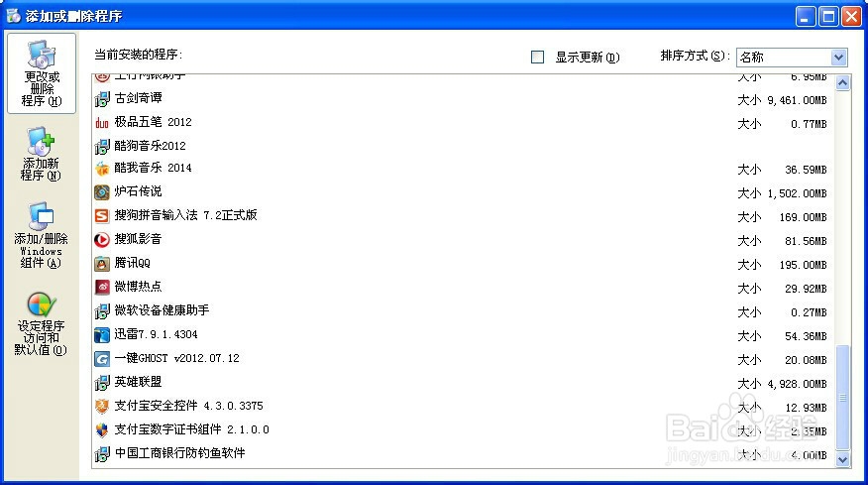
Task: Select 一键GHOST v2012.07.12 entry text
Action: (x=177, y=359)
